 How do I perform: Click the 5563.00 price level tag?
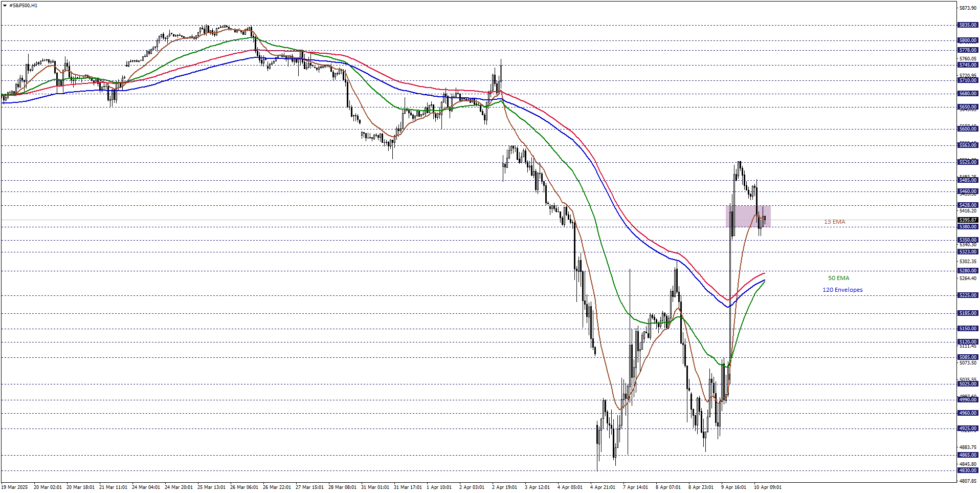(x=968, y=145)
